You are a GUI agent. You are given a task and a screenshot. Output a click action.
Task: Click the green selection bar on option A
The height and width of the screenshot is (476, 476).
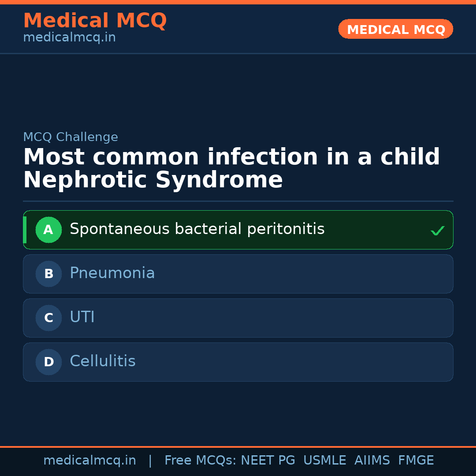25,230
